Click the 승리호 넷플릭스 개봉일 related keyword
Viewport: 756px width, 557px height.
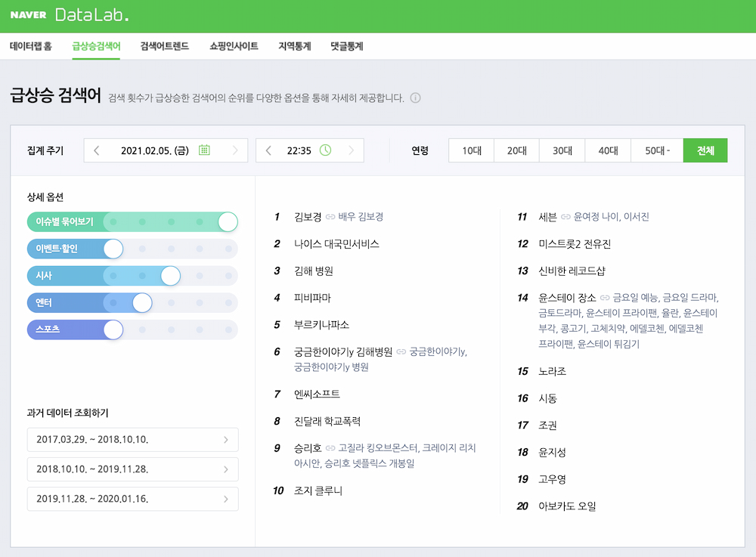click(x=370, y=463)
